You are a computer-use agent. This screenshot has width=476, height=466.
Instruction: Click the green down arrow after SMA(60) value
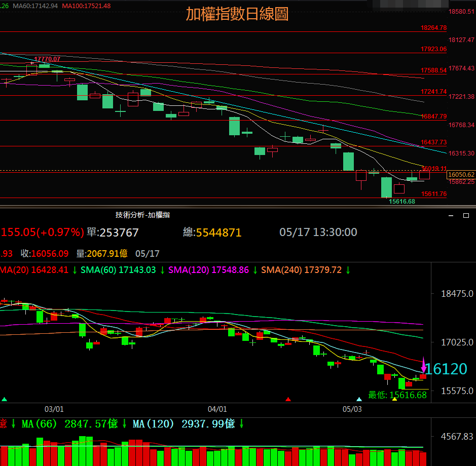(x=162, y=270)
